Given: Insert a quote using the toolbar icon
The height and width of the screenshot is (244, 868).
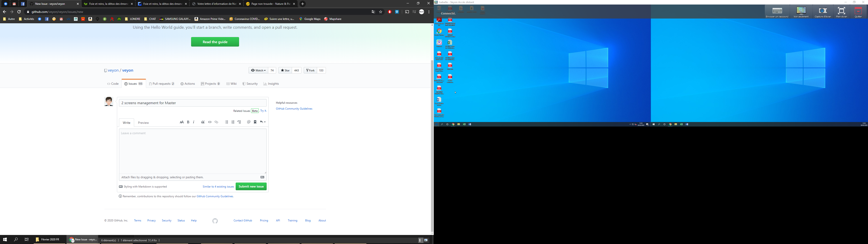Looking at the screenshot, I should (203, 122).
